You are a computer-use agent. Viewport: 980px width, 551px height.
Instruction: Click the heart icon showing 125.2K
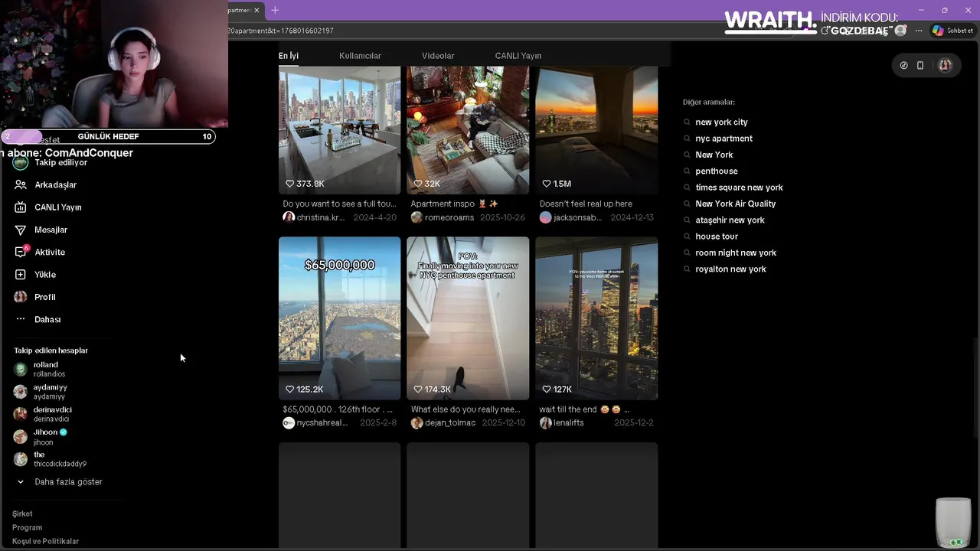click(x=290, y=390)
